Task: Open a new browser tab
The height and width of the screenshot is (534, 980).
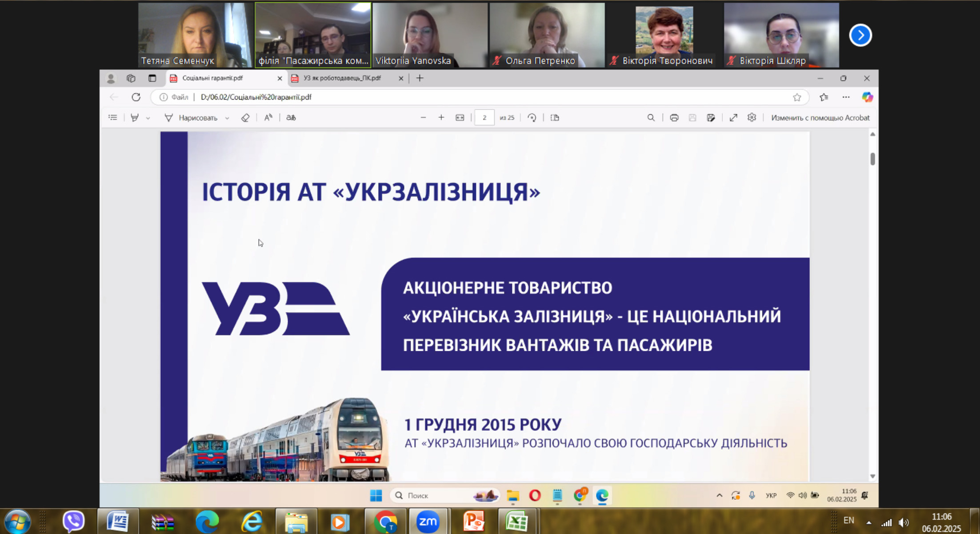Action: [x=420, y=78]
